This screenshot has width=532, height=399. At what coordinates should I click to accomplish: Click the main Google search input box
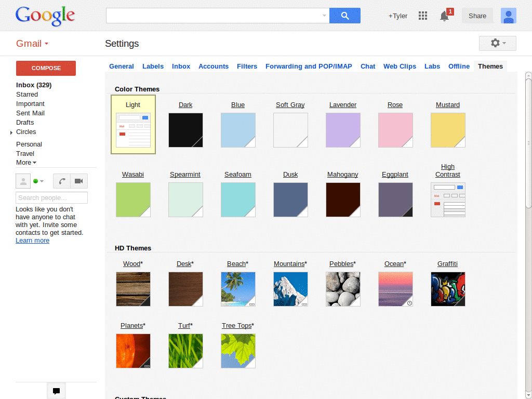pos(218,16)
